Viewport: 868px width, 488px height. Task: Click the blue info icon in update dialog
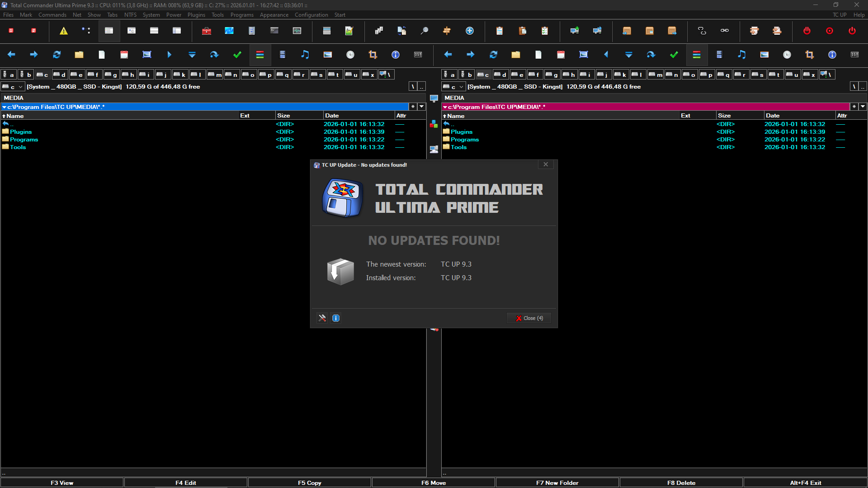336,318
